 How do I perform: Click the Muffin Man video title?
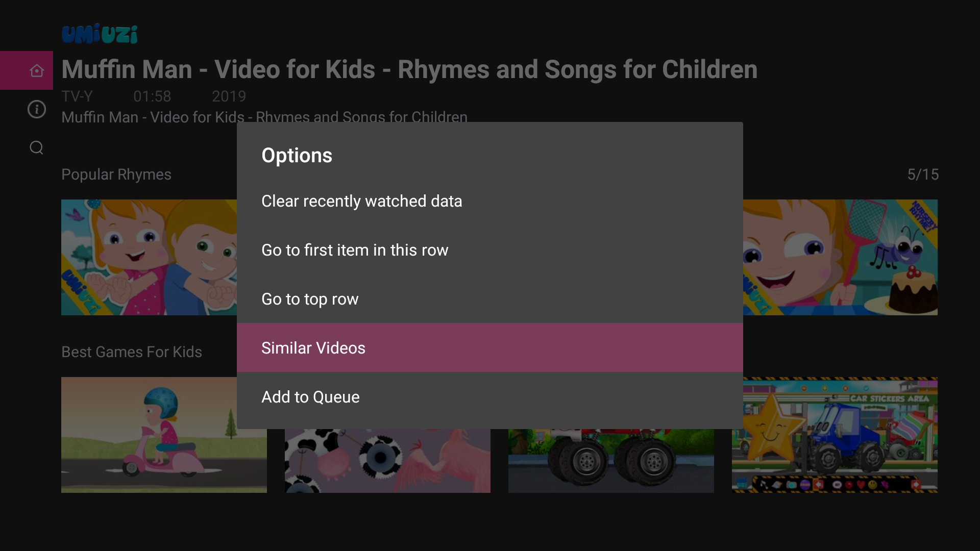coord(409,69)
